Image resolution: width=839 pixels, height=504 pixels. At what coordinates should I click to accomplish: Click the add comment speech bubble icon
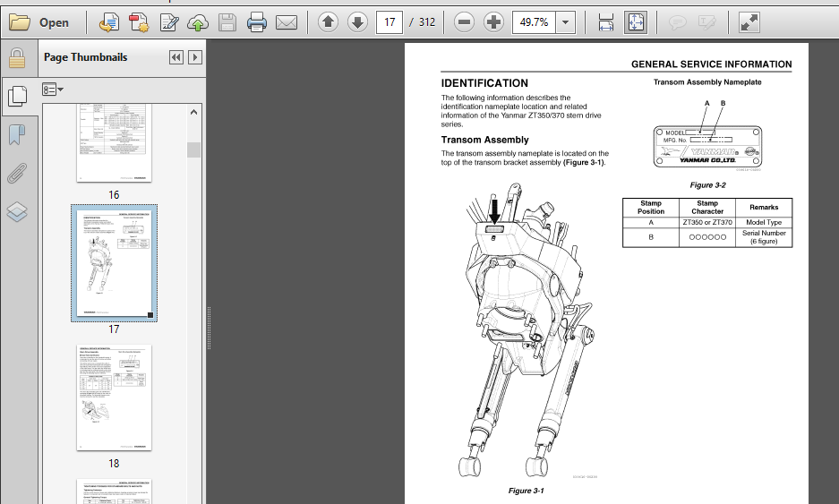click(x=678, y=22)
